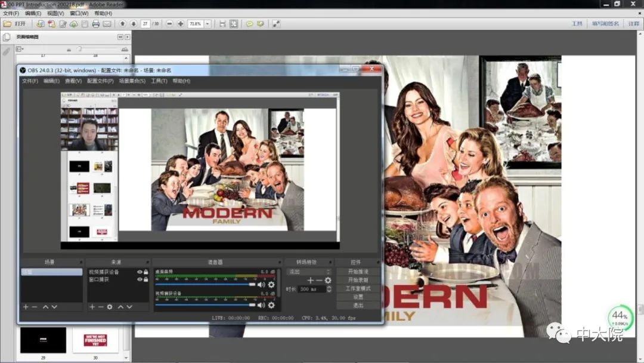Hide the video capture device source

[x=140, y=272]
